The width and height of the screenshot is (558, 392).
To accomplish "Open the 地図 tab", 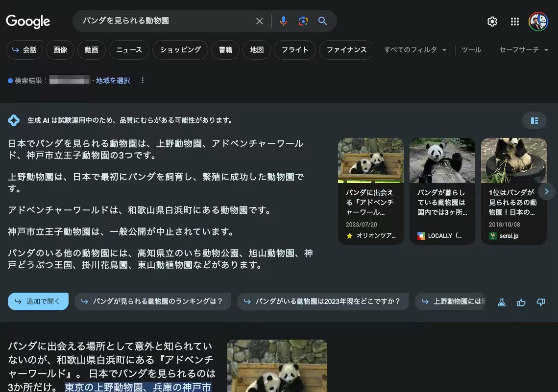I will point(257,50).
